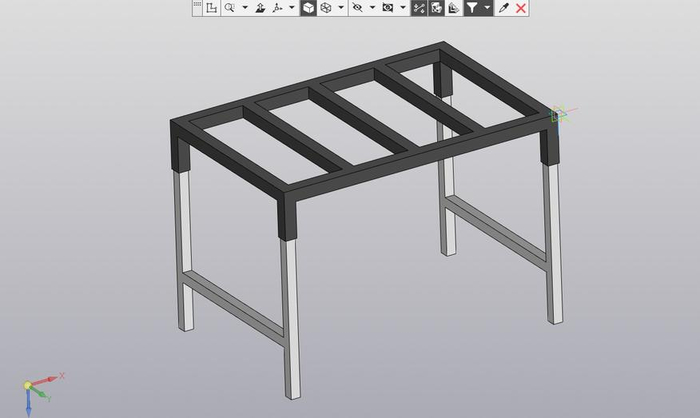The width and height of the screenshot is (700, 418).
Task: Switch to wireframe cube display mode
Action: click(x=326, y=8)
